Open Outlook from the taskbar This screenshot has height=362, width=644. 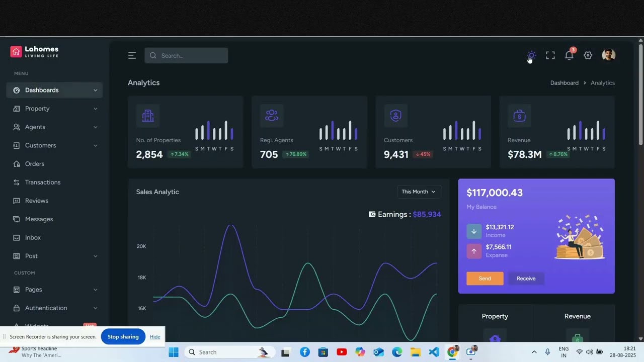(379, 352)
